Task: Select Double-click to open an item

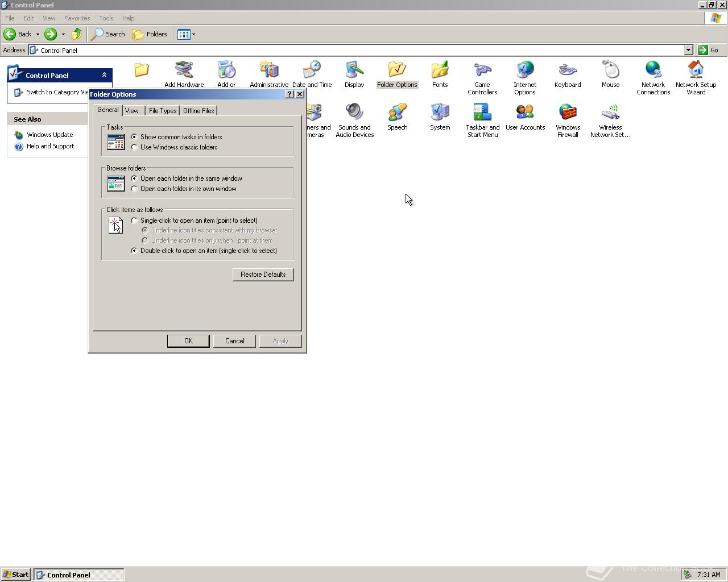Action: [x=204, y=251]
